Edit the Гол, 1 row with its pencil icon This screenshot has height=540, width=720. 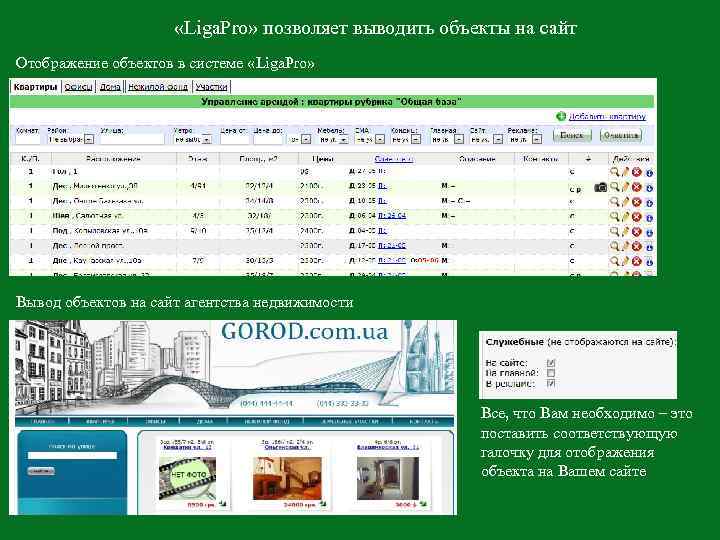[625, 172]
